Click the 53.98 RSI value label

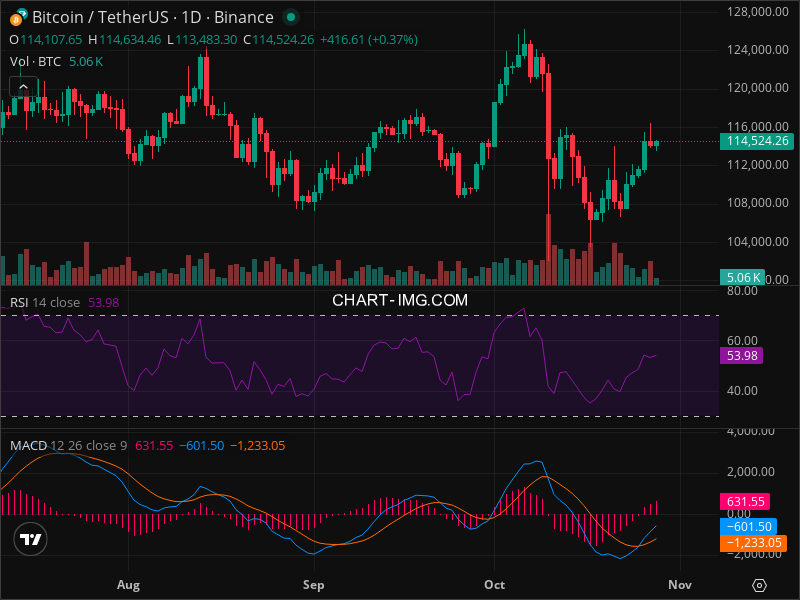tap(742, 355)
